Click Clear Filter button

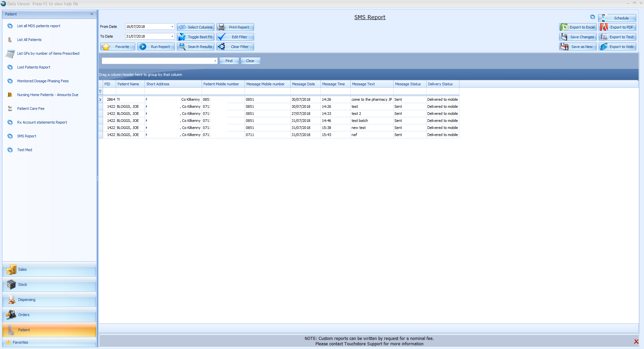click(x=235, y=47)
